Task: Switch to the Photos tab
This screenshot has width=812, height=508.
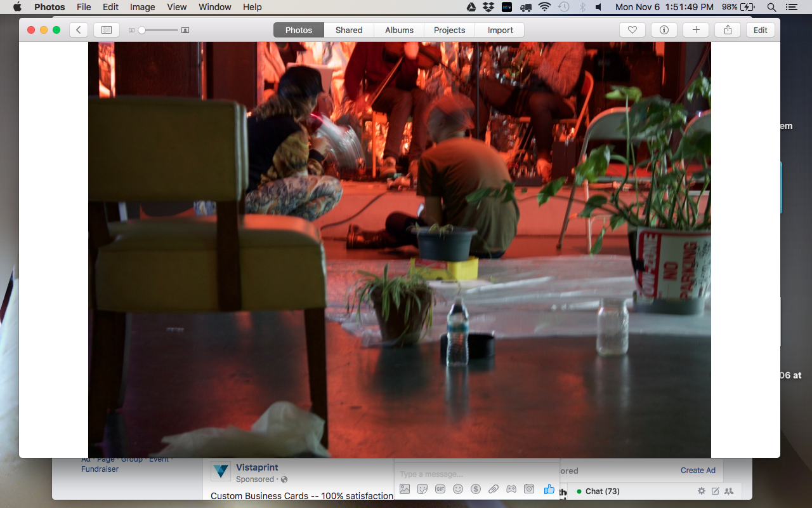Action: pos(299,30)
